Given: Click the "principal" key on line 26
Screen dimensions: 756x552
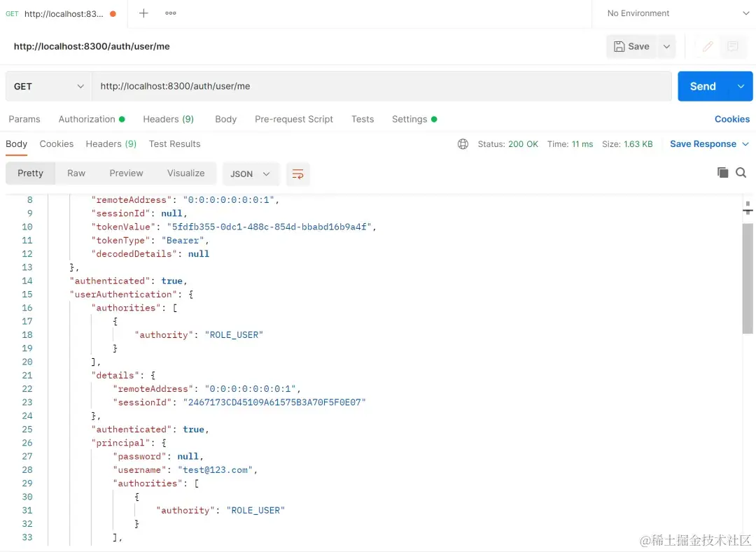Looking at the screenshot, I should 120,443.
